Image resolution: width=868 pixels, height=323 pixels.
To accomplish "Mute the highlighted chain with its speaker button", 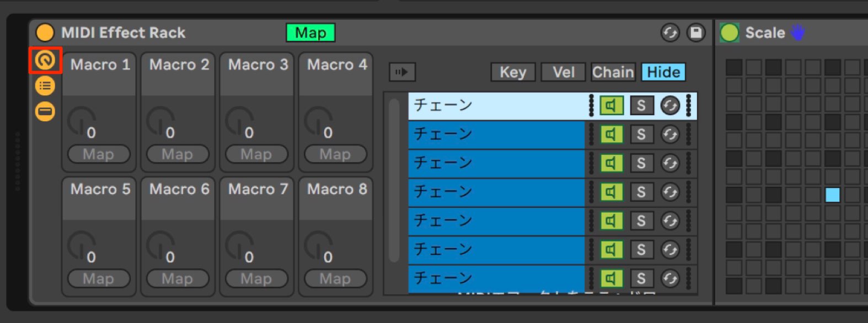I will point(611,106).
